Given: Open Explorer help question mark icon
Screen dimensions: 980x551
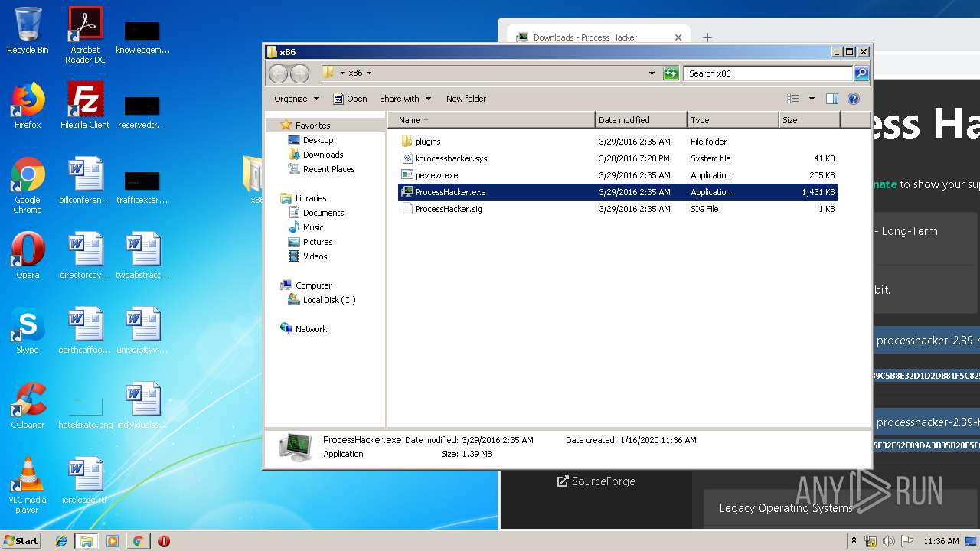Looking at the screenshot, I should point(854,99).
